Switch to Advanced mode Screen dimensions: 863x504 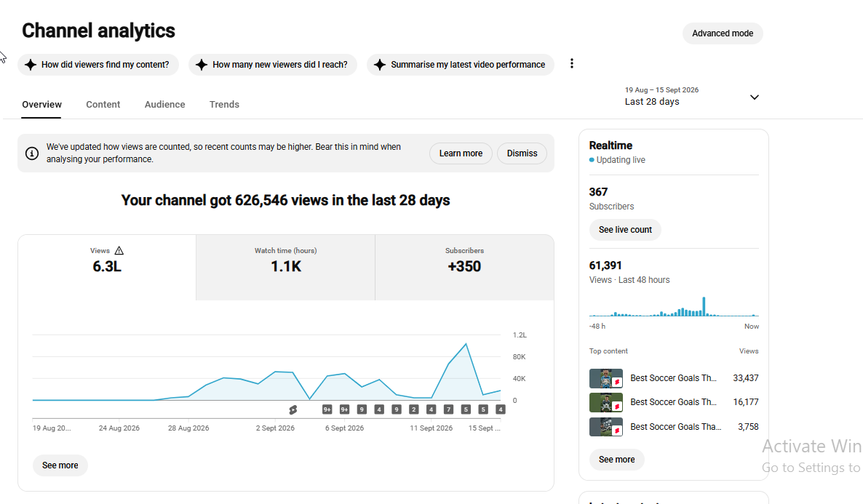723,33
